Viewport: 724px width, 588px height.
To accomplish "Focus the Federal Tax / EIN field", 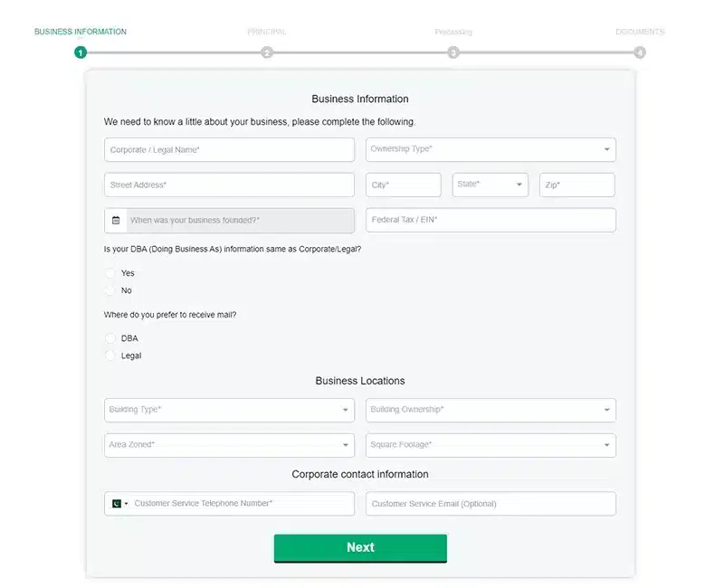I will pyautogui.click(x=491, y=220).
